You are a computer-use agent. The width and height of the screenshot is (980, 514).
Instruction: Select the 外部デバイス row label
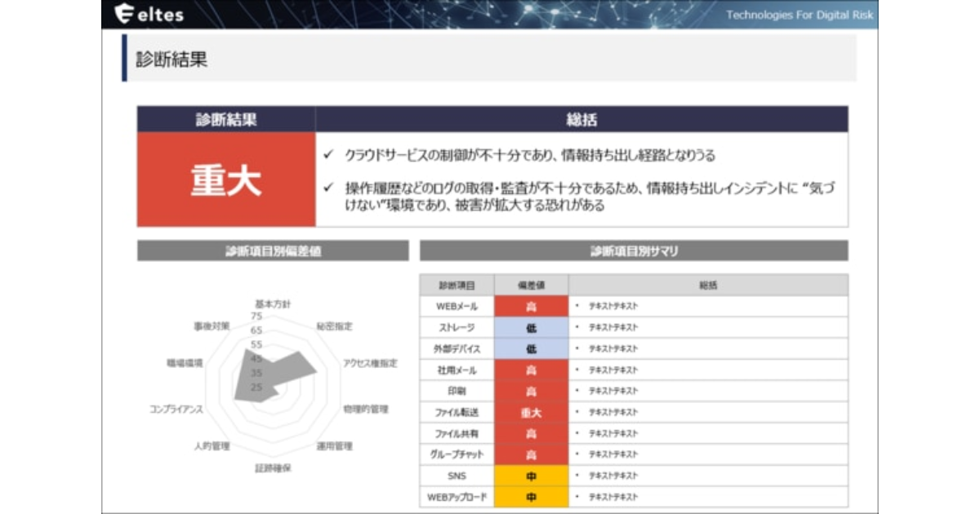coord(457,349)
